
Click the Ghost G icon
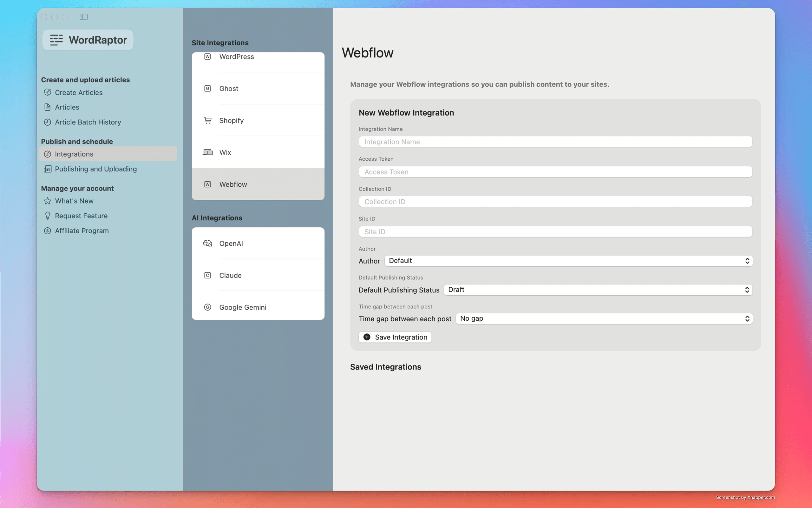(x=208, y=88)
